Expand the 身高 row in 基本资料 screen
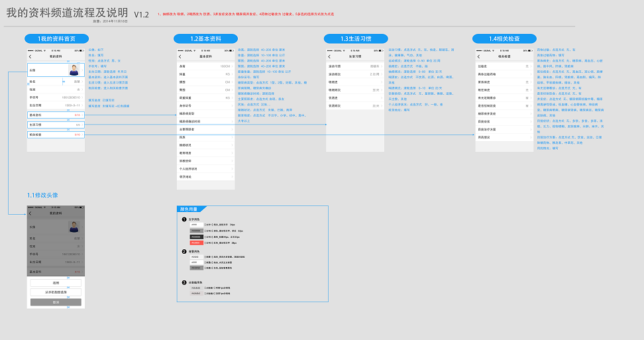This screenshot has width=644, height=340. tap(205, 66)
